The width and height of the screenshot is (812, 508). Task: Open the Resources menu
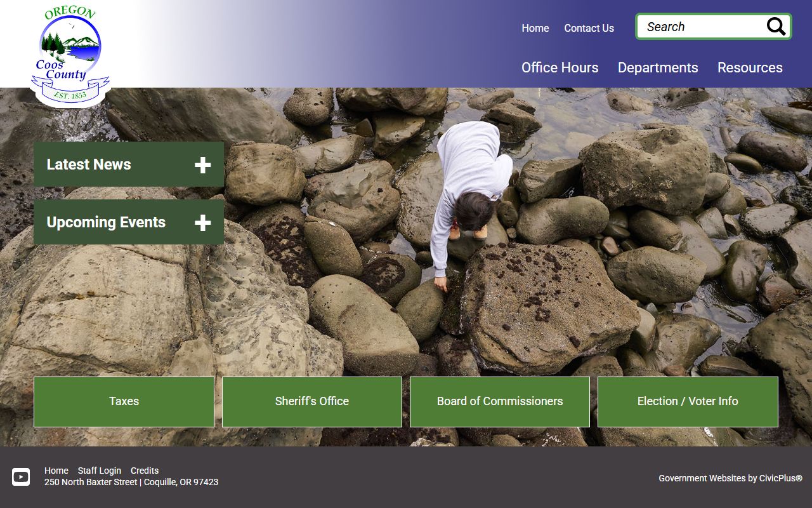[x=750, y=67]
